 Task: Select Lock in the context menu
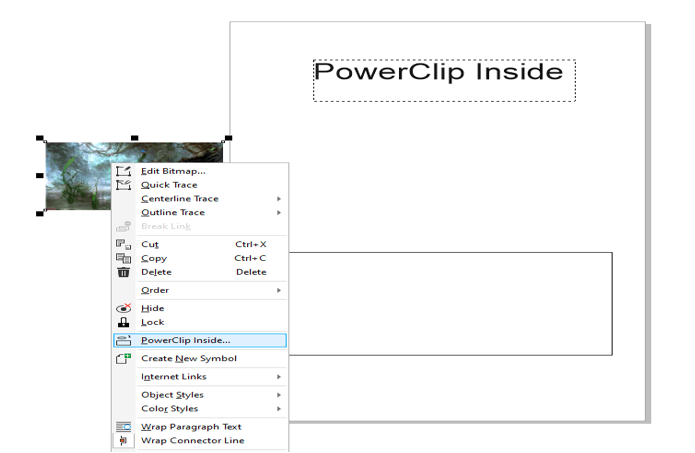(200, 322)
